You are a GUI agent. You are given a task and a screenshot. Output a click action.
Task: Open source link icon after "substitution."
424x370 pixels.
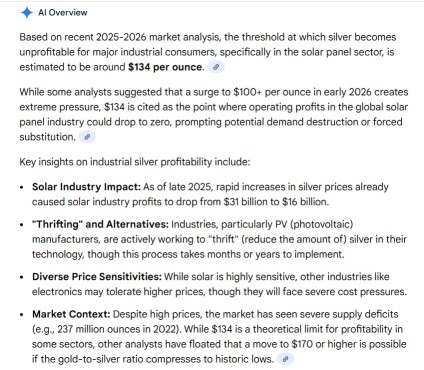pyautogui.click(x=87, y=137)
